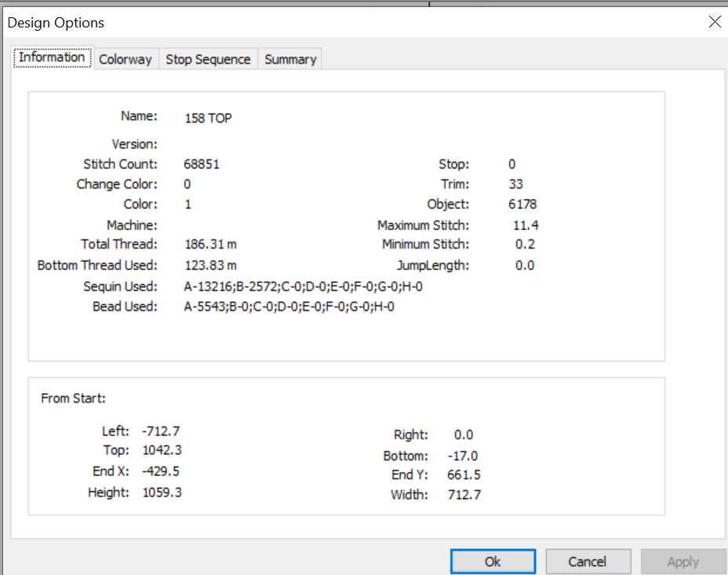Click the Sequin Used value text
The image size is (728, 575).
(303, 287)
